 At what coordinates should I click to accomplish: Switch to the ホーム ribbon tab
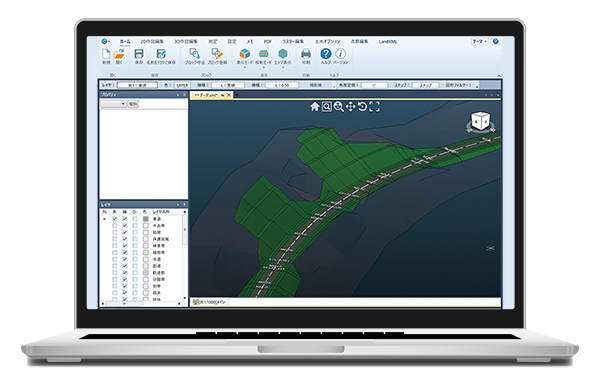point(125,41)
